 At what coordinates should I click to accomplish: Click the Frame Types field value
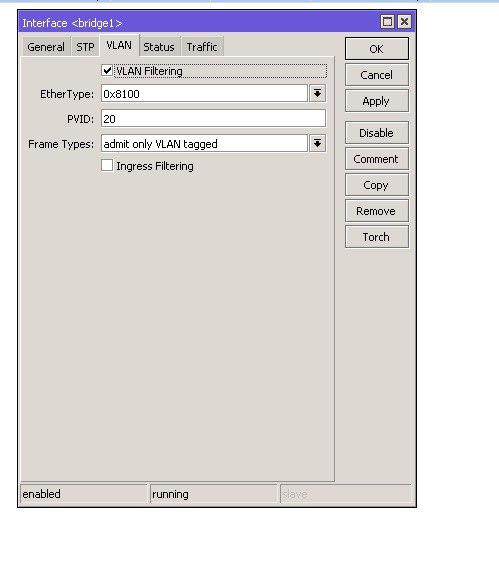[204, 144]
